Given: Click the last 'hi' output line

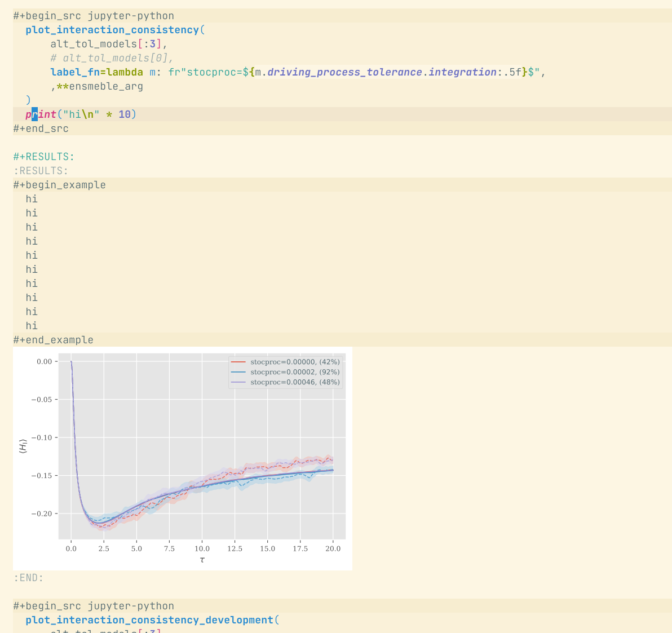Looking at the screenshot, I should pos(32,326).
